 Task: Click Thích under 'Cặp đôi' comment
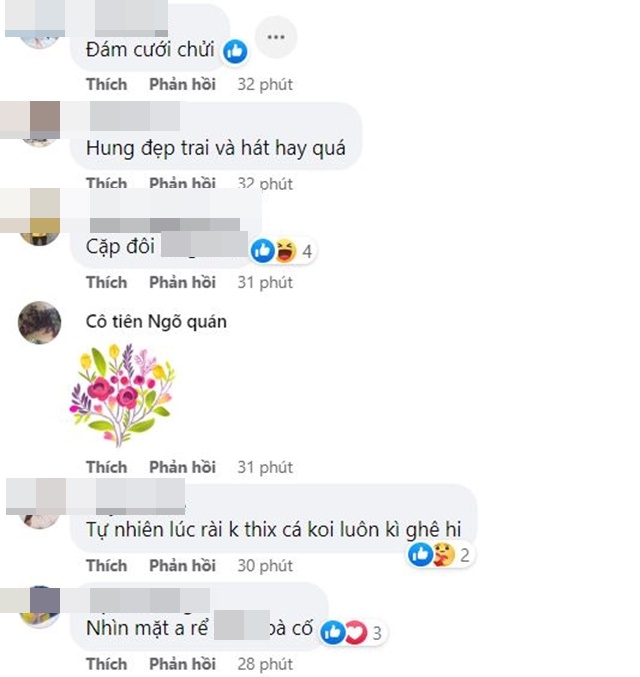tap(106, 282)
